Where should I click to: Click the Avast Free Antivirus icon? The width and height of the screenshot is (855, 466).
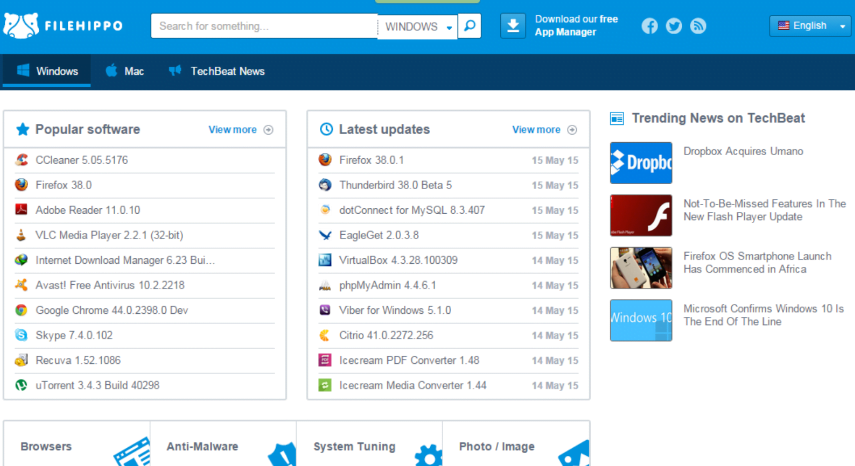(x=21, y=285)
